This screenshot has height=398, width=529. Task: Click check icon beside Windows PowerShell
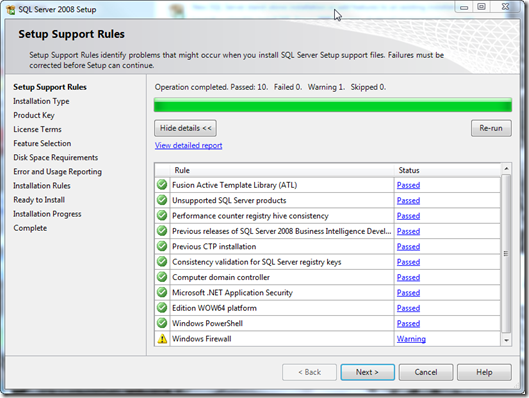point(162,323)
